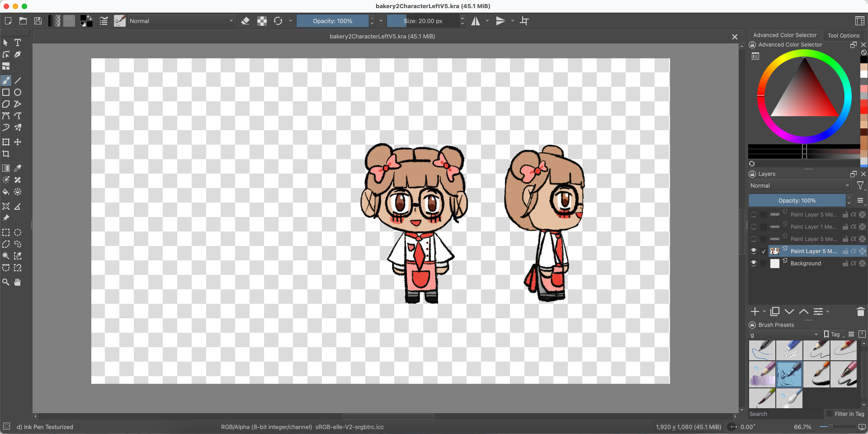Select the Text tool
Viewport: 868px width, 434px height.
click(18, 42)
